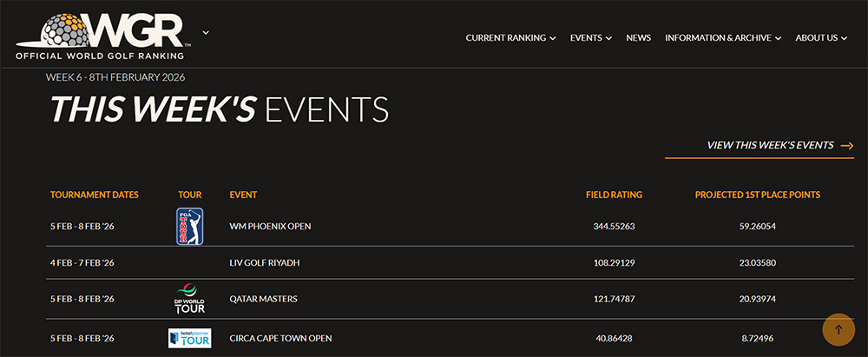Click the Week 6 - 8th February 2026 text
Screen dimensions: 868x357
click(115, 77)
